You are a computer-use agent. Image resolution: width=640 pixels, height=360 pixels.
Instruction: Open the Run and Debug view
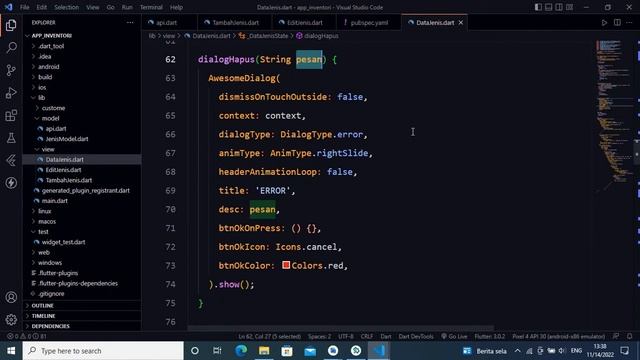coord(11,93)
